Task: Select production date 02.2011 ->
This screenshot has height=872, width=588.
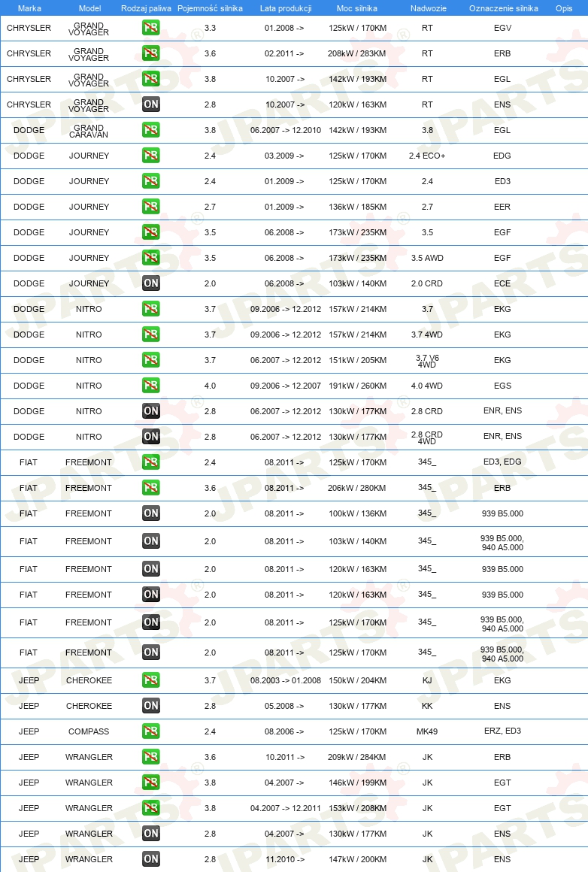Action: click(284, 53)
